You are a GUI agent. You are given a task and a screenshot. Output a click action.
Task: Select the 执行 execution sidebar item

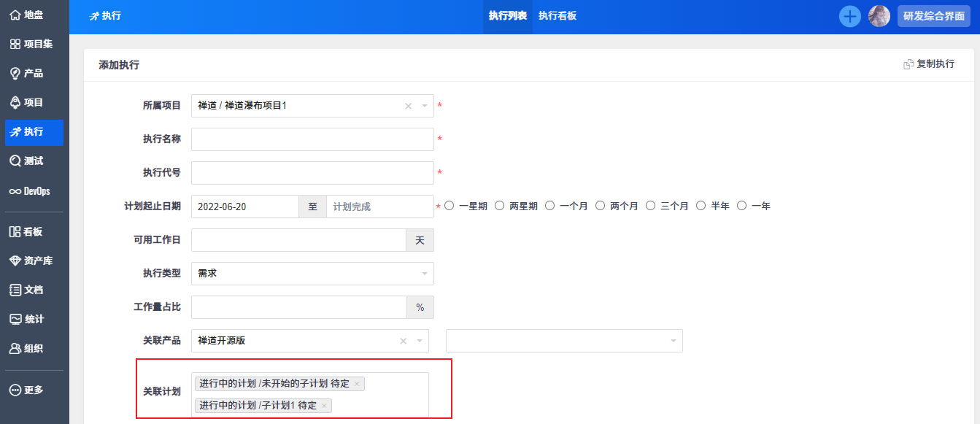(34, 132)
